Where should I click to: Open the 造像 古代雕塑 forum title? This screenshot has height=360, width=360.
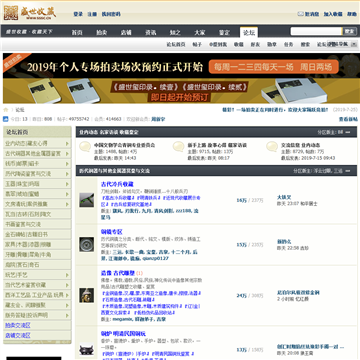pos(118,273)
